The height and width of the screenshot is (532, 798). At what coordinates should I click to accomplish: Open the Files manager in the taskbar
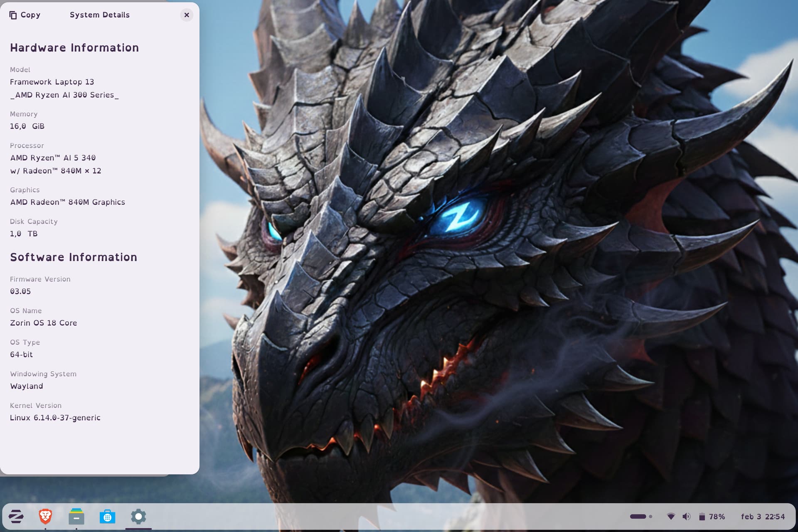point(76,517)
